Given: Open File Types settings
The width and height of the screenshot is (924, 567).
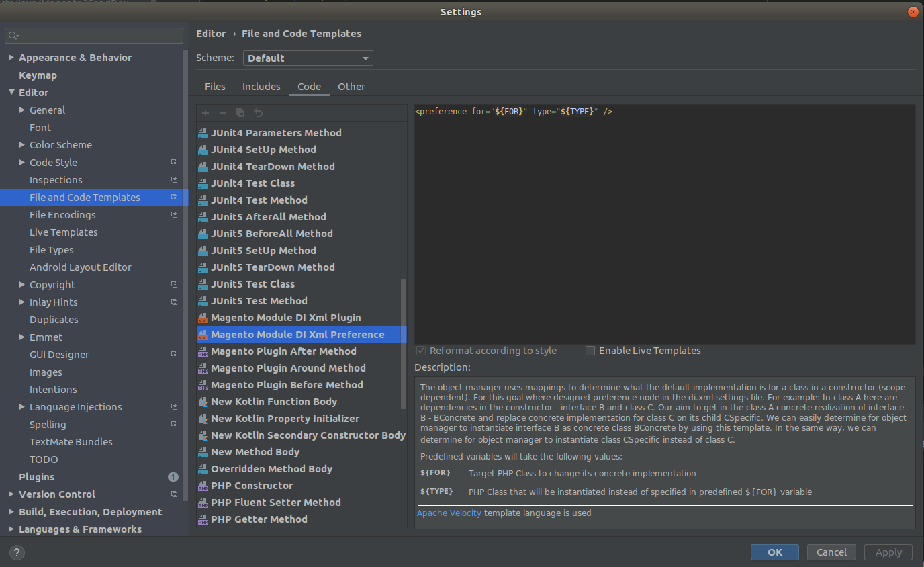Looking at the screenshot, I should tap(52, 250).
